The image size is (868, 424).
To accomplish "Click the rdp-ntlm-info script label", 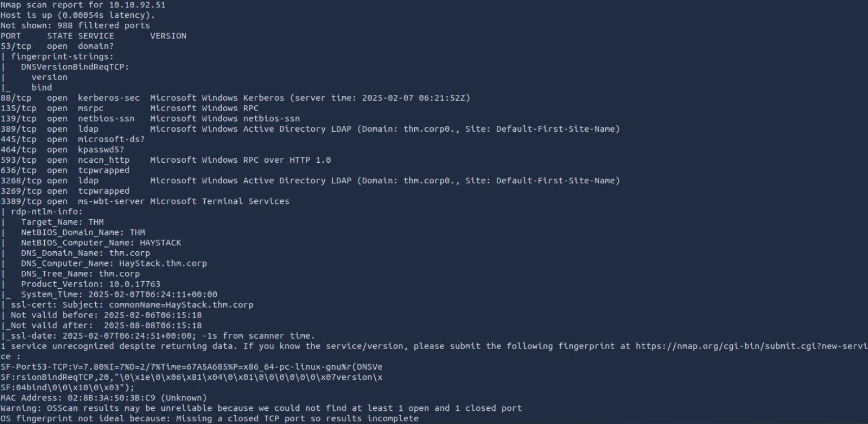I will pos(46,212).
